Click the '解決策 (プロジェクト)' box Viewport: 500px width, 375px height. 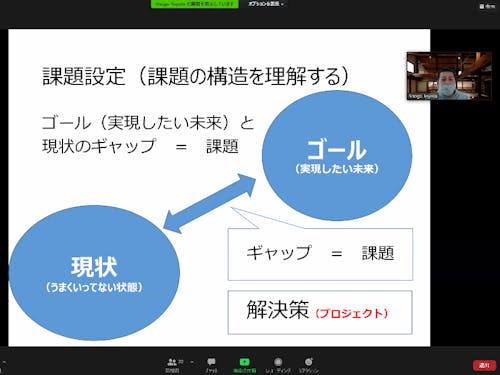point(320,312)
